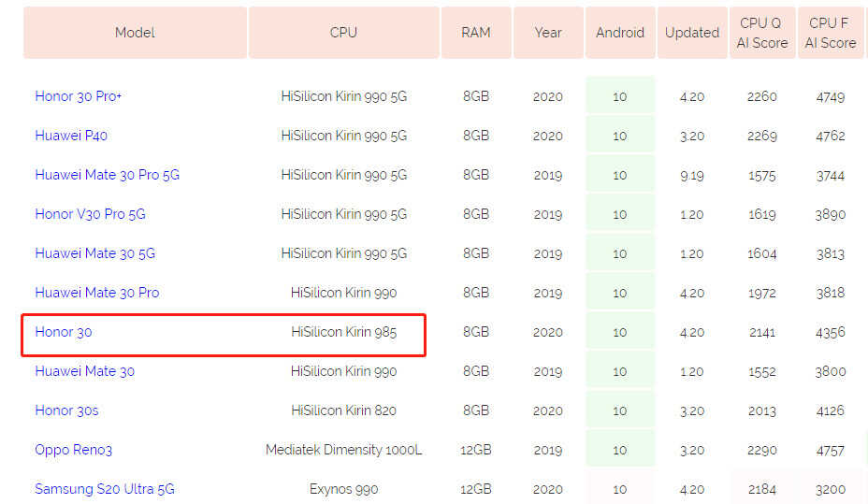Viewport: 868px width, 504px height.
Task: Open the Honor 30 Pro+ model link
Action: tap(78, 96)
